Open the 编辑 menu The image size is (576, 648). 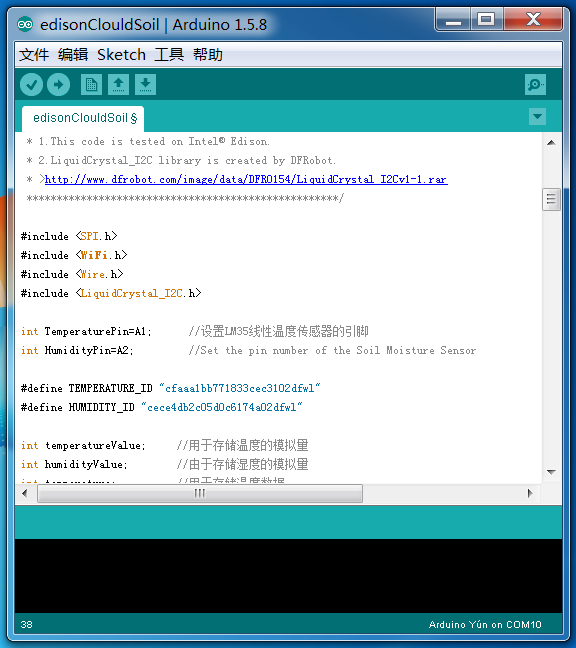tap(73, 55)
